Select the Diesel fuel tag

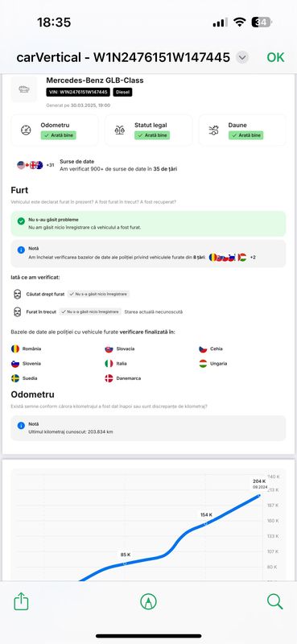123,92
